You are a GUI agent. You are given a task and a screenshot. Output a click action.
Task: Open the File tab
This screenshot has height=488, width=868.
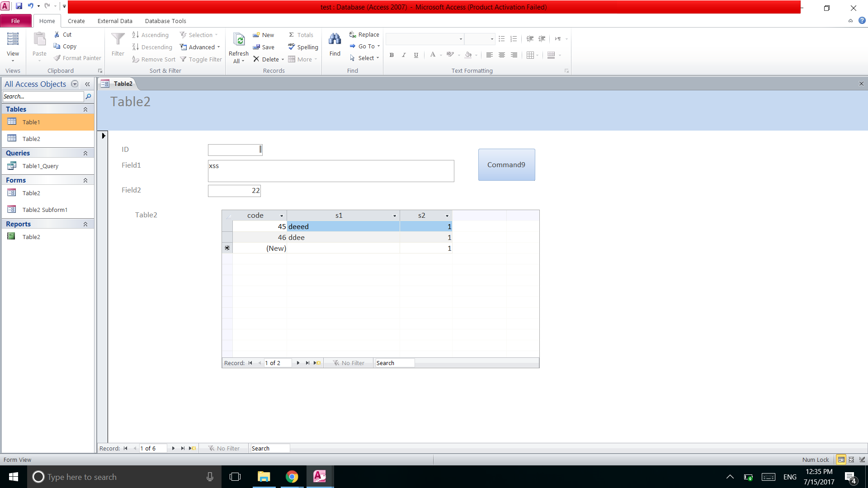click(x=16, y=21)
